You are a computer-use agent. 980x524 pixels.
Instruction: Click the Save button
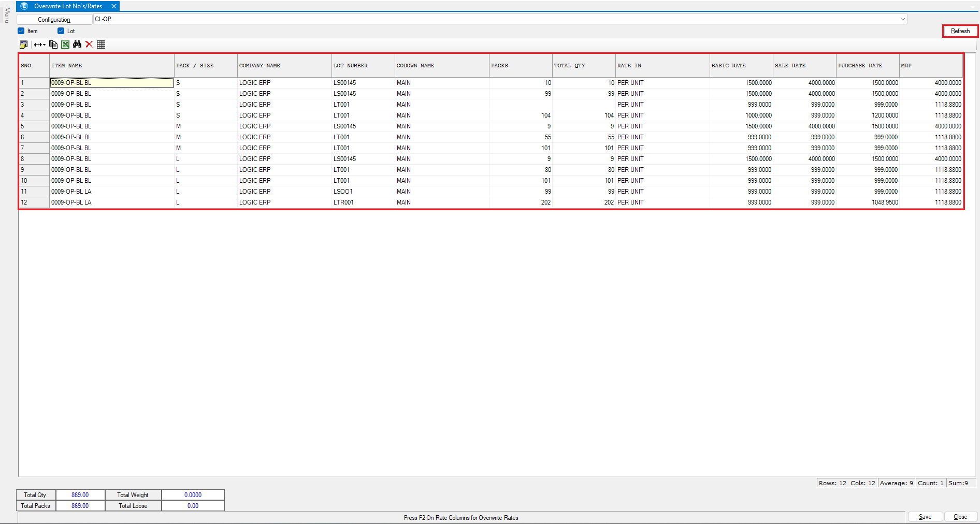[x=925, y=517]
